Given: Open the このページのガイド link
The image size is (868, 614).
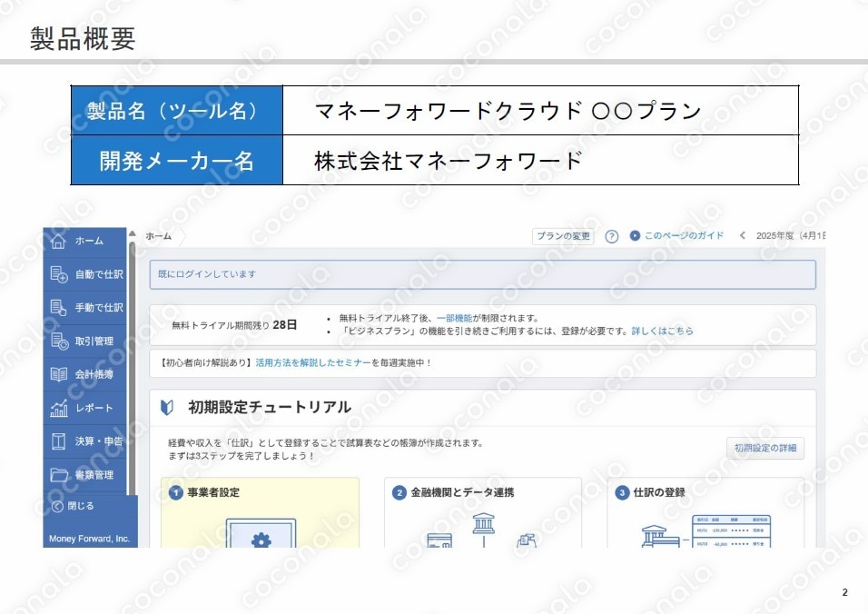Looking at the screenshot, I should (x=684, y=235).
